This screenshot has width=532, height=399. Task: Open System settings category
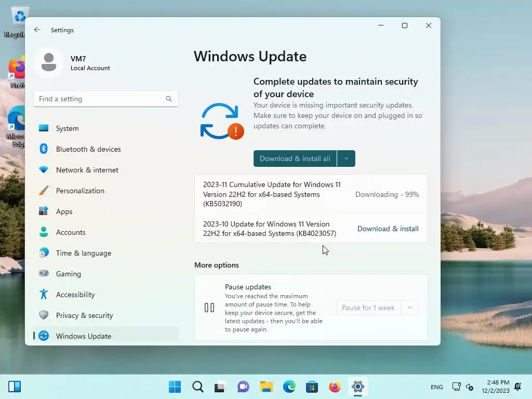point(106,128)
